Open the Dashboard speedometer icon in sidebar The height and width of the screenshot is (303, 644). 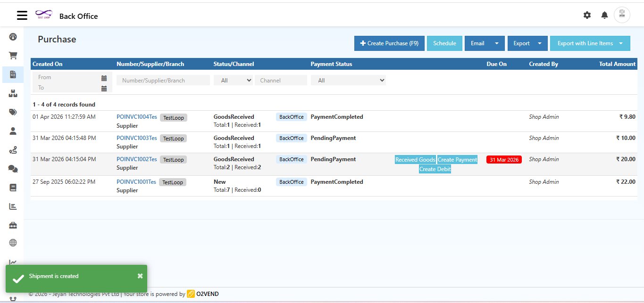[x=13, y=36]
